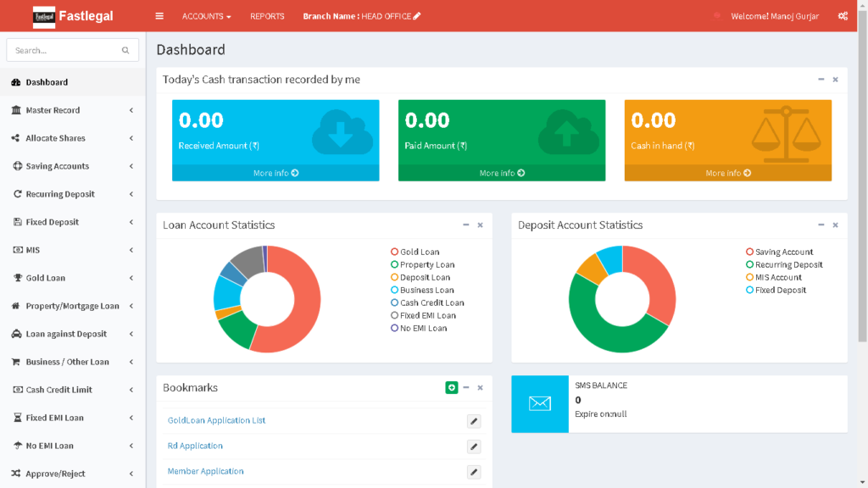Viewport: 868px width, 488px height.
Task: Click the hamburger menu icon next to logo
Action: tap(159, 15)
